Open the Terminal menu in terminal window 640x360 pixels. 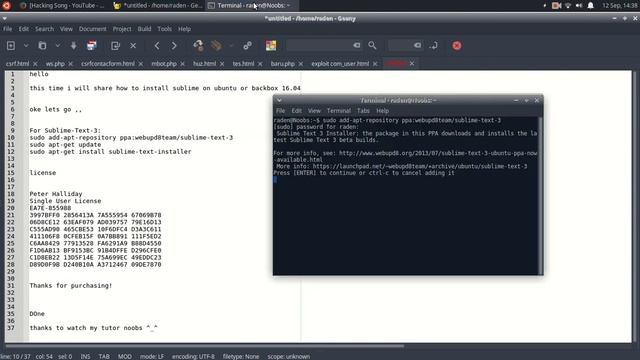338,111
